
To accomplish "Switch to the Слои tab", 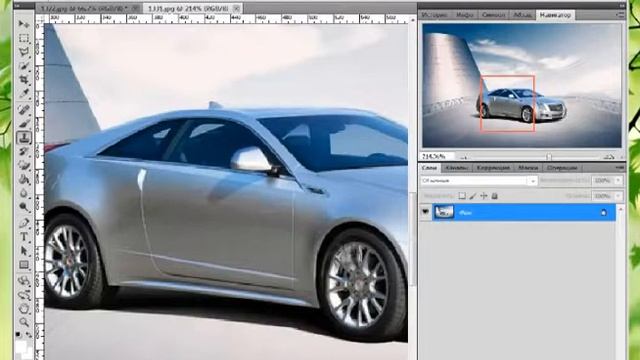I will pos(429,168).
